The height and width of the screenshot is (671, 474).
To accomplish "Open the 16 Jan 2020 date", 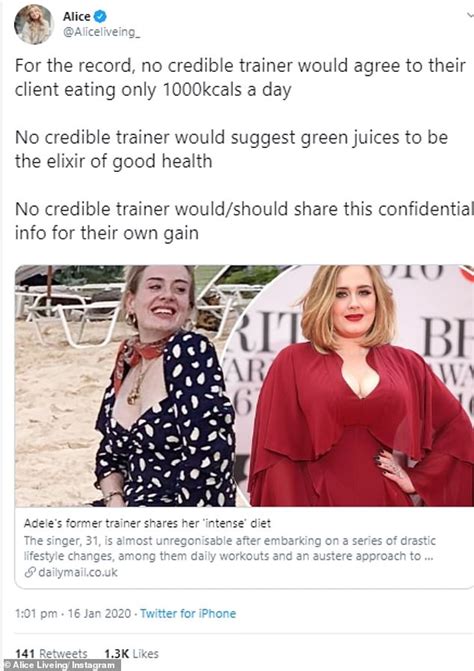I will (99, 613).
